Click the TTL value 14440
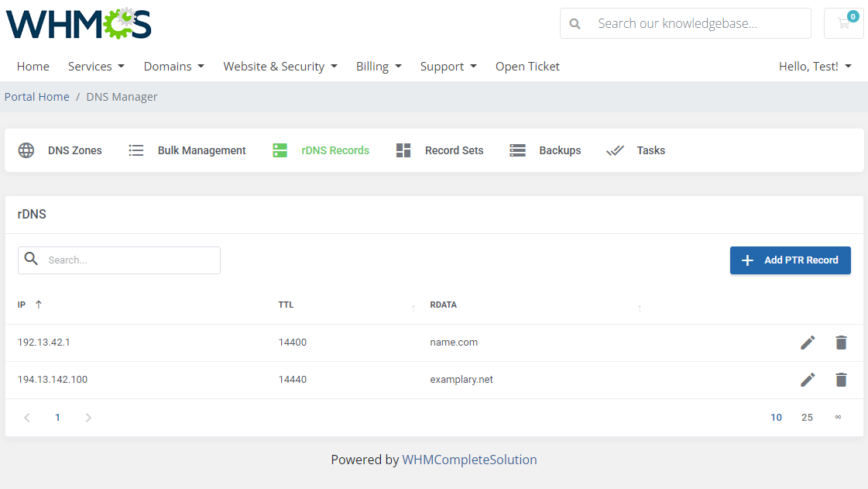The height and width of the screenshot is (489, 868). coord(292,380)
